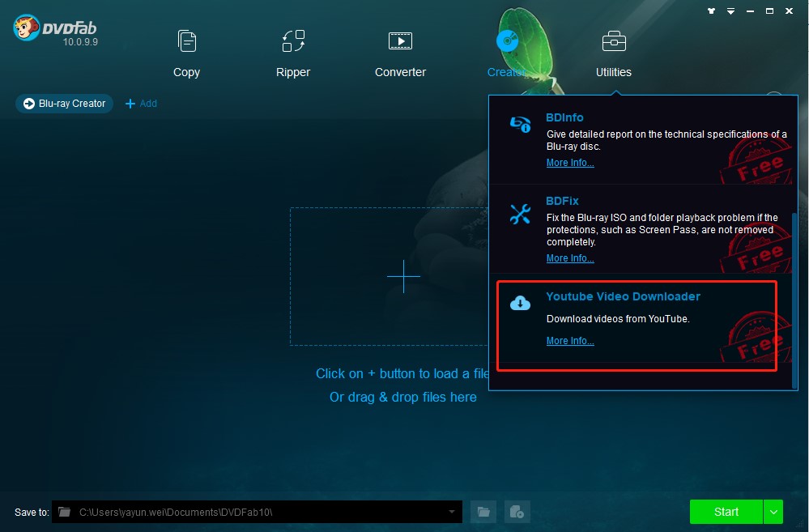The height and width of the screenshot is (532, 809).
Task: Open the Ripper module icon
Action: [x=294, y=41]
